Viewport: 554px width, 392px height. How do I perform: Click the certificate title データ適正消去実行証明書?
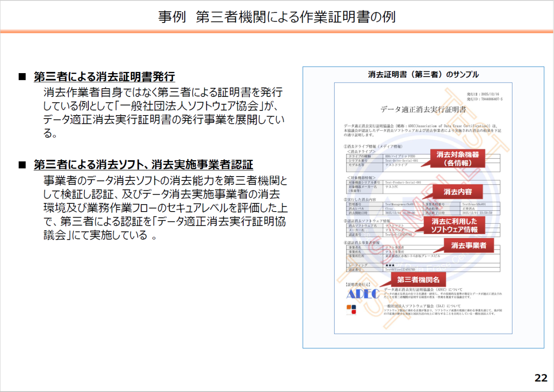(x=423, y=109)
